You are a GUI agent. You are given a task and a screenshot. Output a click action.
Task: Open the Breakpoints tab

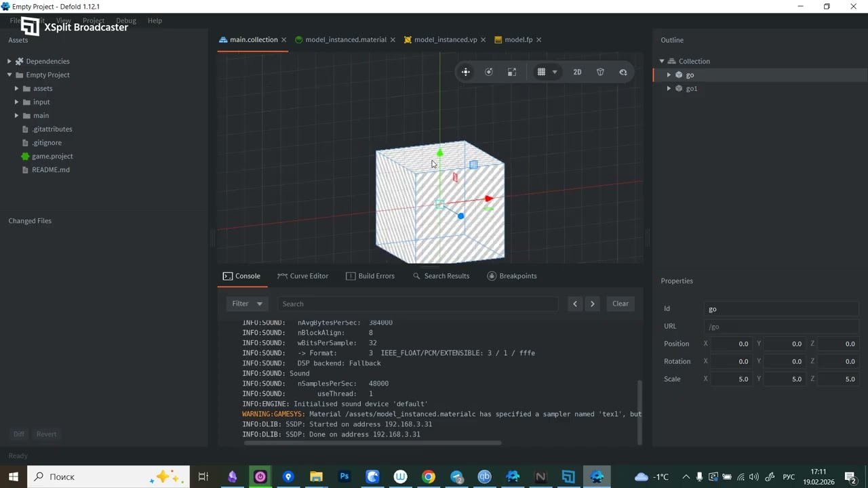[x=512, y=276]
